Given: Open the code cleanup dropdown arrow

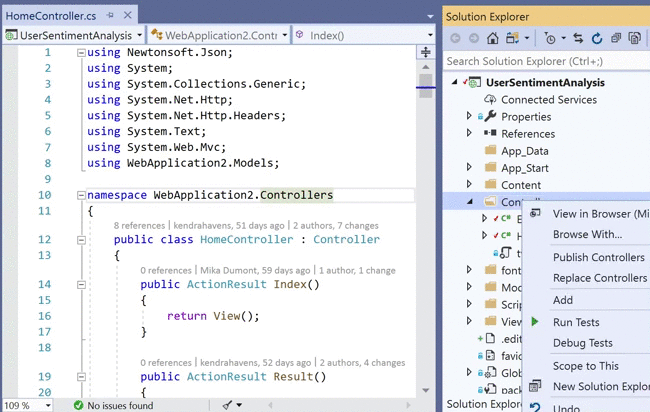Looking at the screenshot, I should [x=239, y=405].
